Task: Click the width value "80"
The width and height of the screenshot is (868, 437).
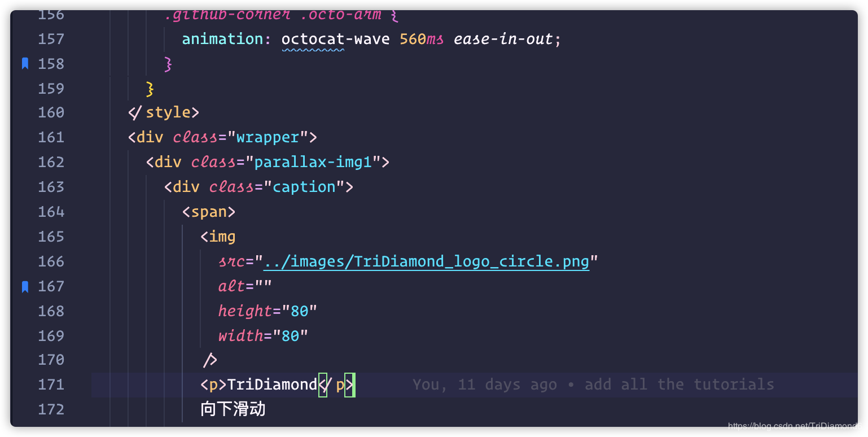Action: tap(291, 335)
